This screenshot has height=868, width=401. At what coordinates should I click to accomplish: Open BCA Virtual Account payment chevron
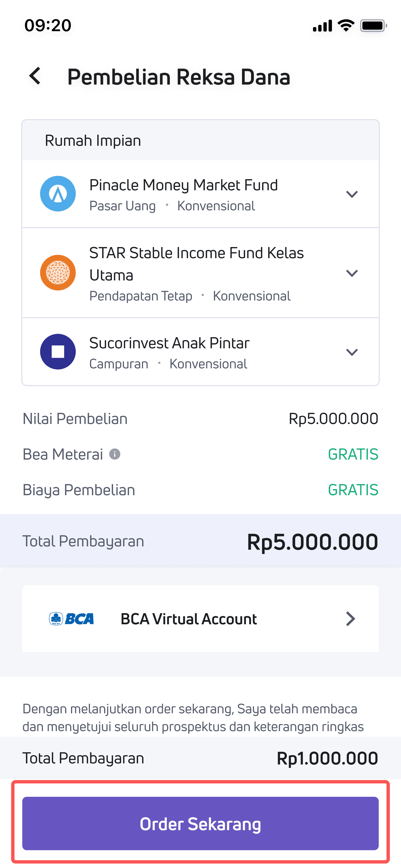point(351,619)
